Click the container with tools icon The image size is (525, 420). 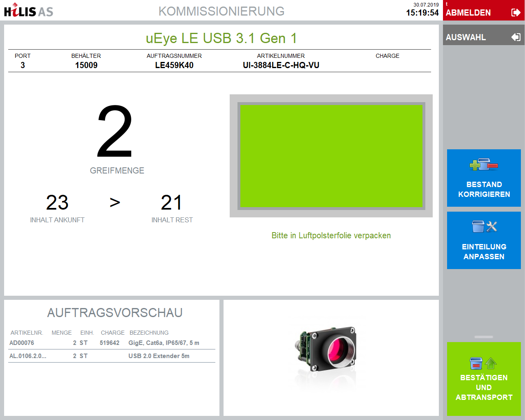coord(484,226)
